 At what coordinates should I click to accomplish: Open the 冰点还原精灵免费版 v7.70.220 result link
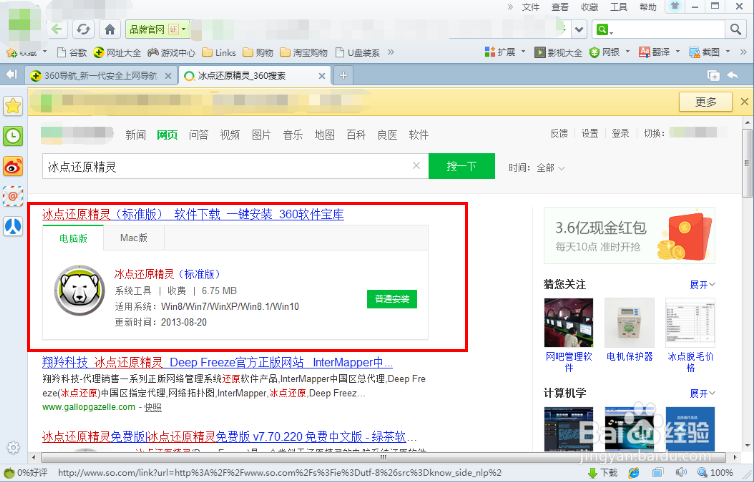pos(229,436)
